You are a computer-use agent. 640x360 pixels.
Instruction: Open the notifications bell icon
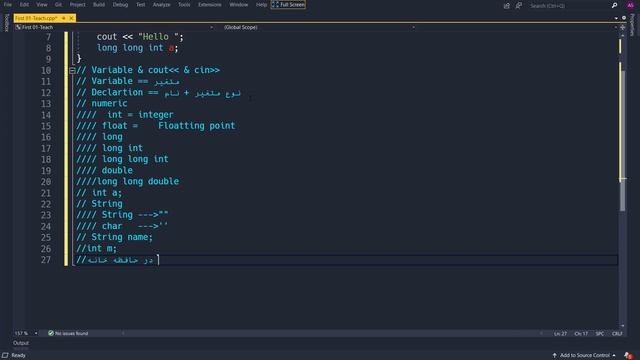coord(628,356)
